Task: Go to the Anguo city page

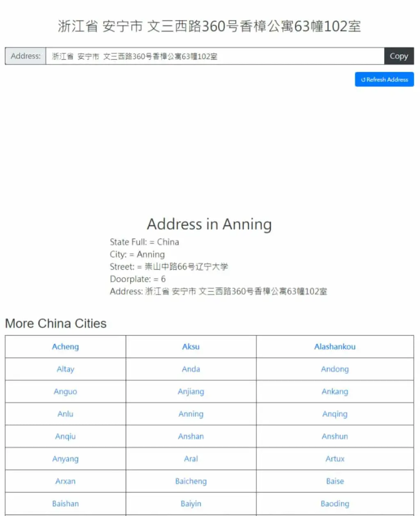Action: tap(65, 392)
